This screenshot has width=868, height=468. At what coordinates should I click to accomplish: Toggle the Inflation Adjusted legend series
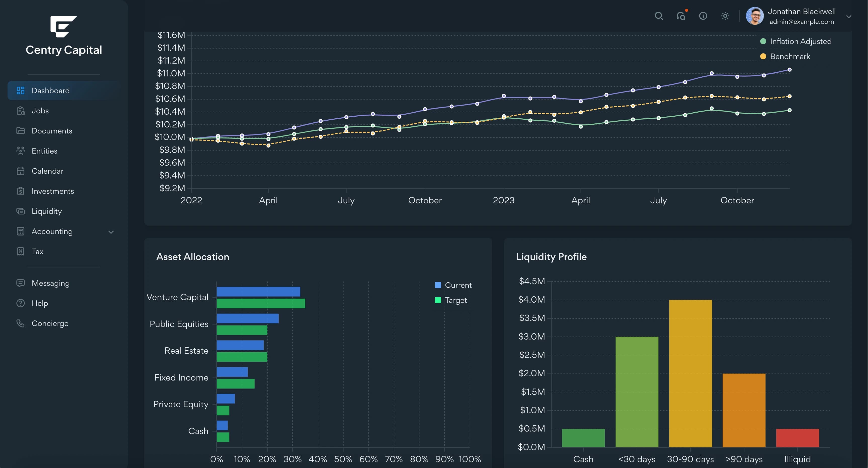tap(796, 41)
